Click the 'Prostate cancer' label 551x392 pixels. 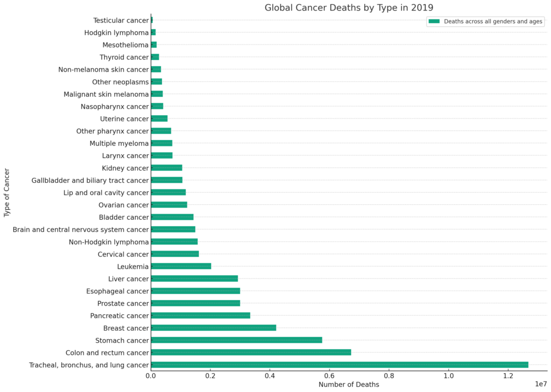[123, 303]
